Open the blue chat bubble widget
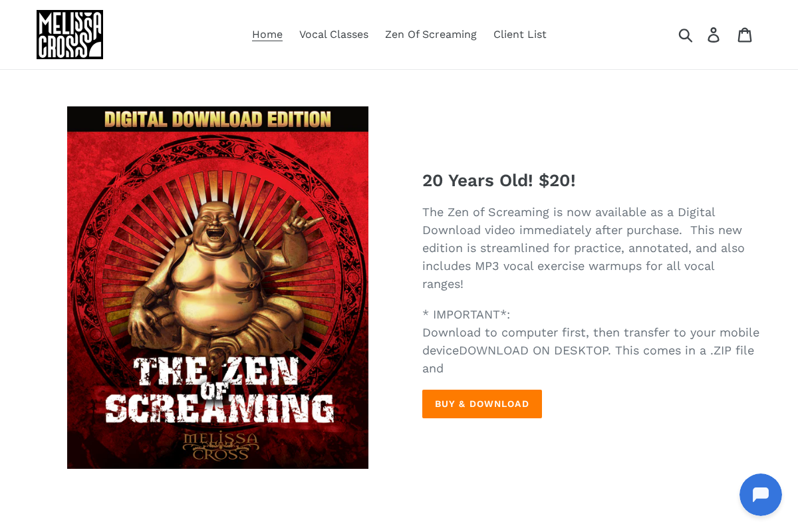 click(761, 495)
